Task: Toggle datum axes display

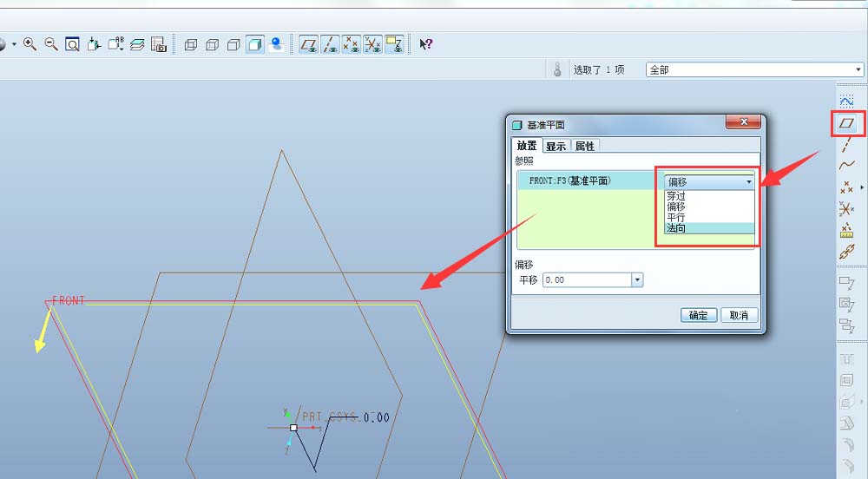Action: click(330, 44)
